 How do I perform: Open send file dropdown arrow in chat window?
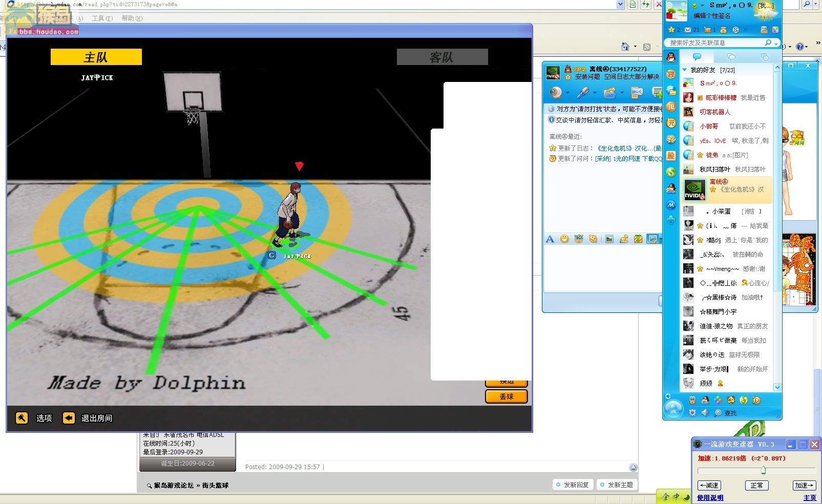(622, 93)
